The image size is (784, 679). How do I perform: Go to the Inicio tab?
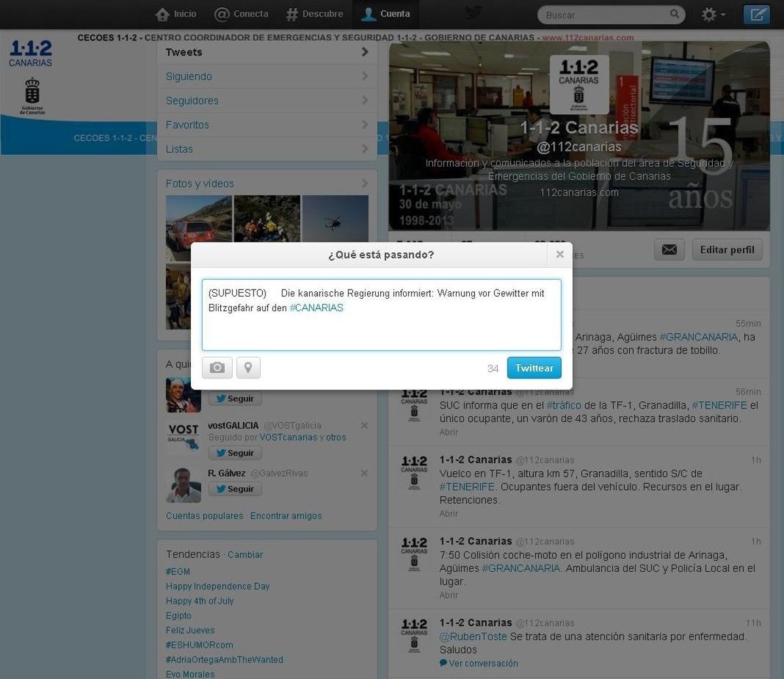(176, 14)
